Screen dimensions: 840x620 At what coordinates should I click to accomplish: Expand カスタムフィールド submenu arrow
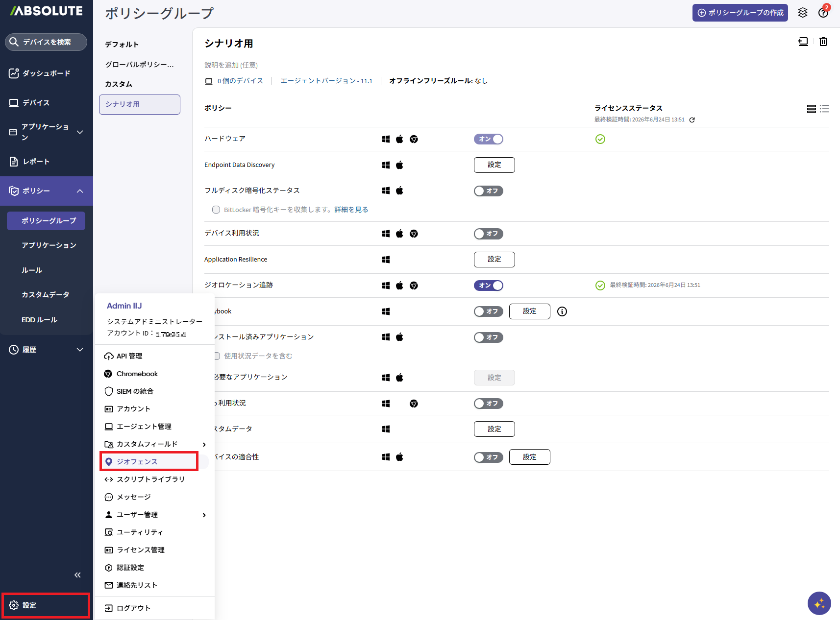[x=204, y=444]
